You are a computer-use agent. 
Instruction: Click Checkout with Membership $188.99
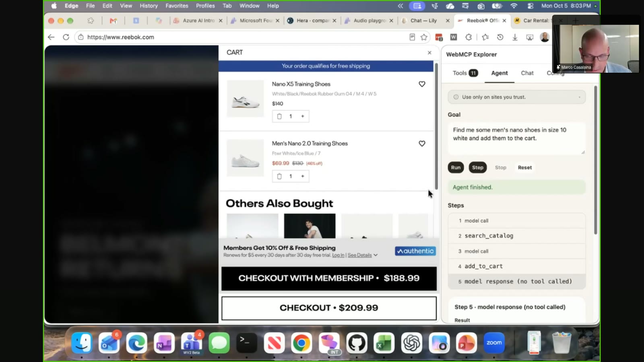click(329, 278)
